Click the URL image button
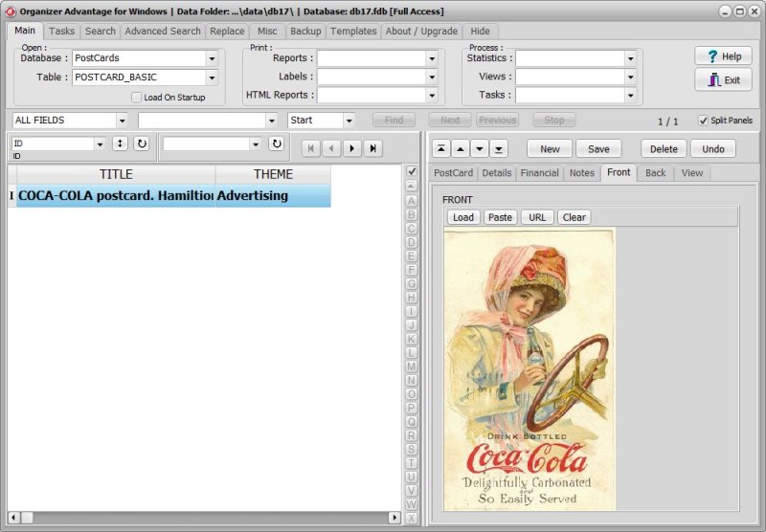The image size is (766, 532). [x=537, y=217]
